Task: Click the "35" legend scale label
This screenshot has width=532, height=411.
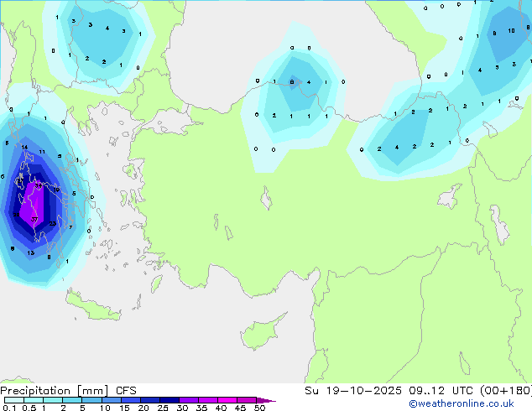Action: [x=201, y=408]
